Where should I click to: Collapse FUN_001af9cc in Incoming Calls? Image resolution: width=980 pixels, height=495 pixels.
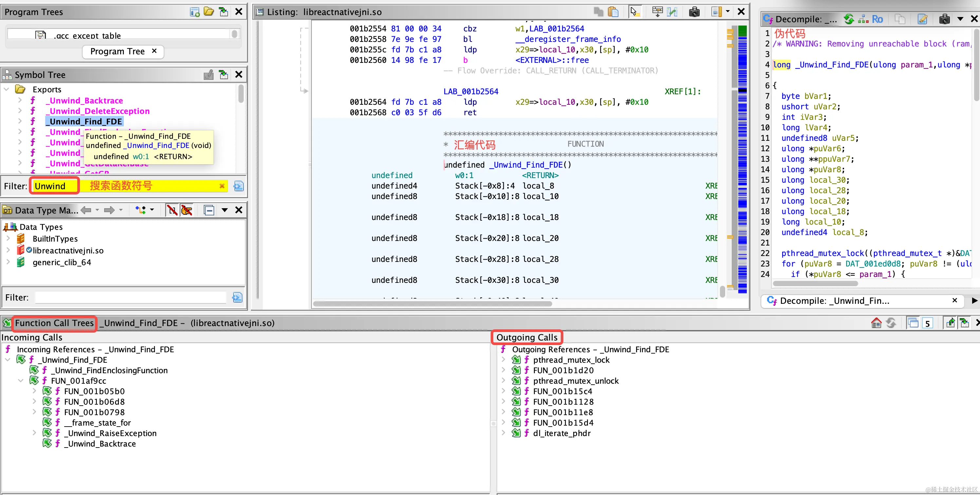coord(21,380)
